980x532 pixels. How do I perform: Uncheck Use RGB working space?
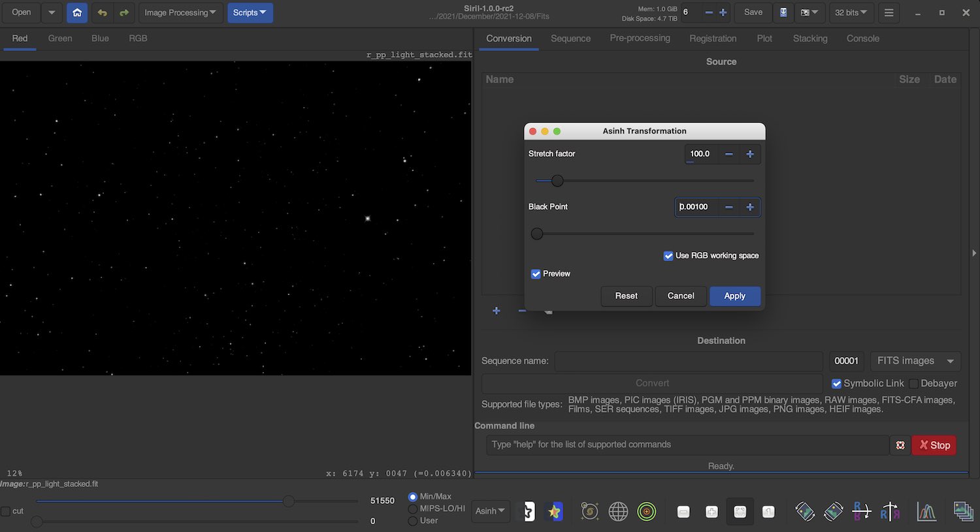[x=668, y=256]
